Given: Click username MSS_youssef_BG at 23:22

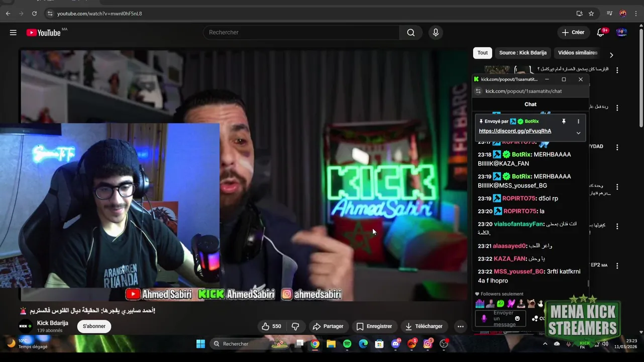Looking at the screenshot, I should [519, 271].
